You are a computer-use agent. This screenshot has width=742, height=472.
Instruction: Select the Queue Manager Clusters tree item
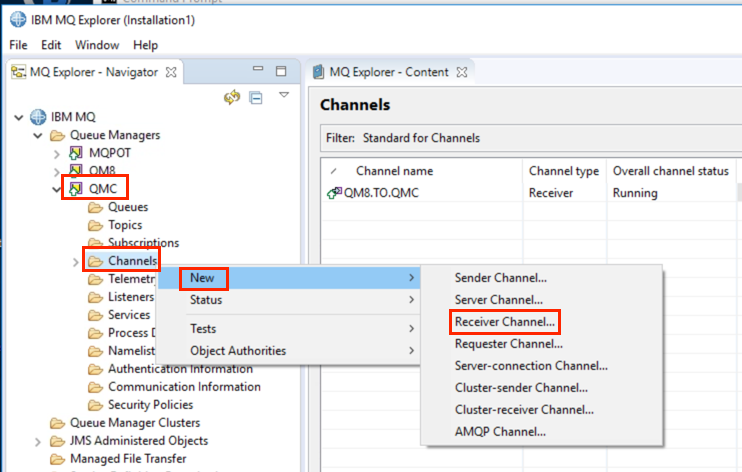135,423
